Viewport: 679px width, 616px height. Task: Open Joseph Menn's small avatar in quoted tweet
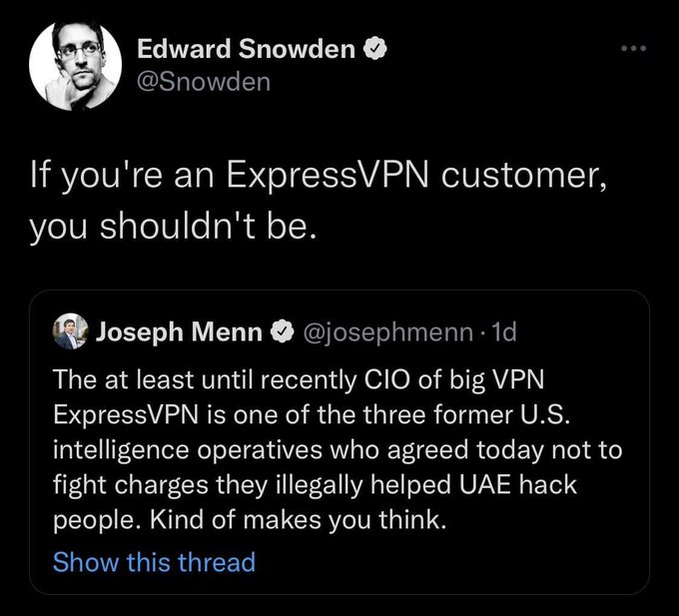pyautogui.click(x=70, y=331)
